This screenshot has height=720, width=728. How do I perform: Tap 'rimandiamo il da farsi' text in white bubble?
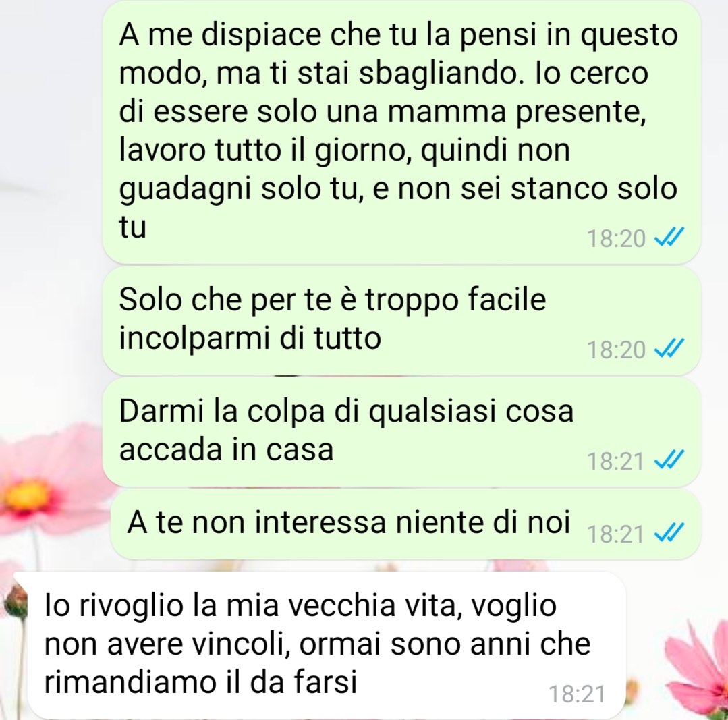coord(200,682)
